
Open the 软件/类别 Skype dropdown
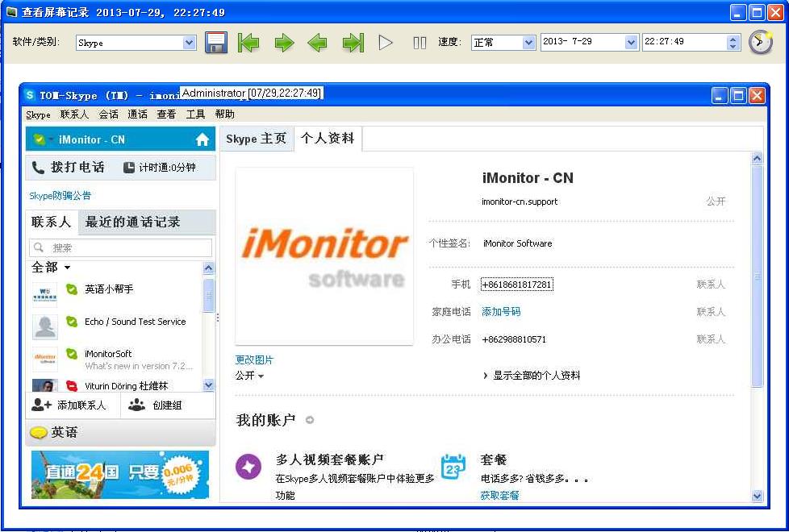pyautogui.click(x=190, y=43)
